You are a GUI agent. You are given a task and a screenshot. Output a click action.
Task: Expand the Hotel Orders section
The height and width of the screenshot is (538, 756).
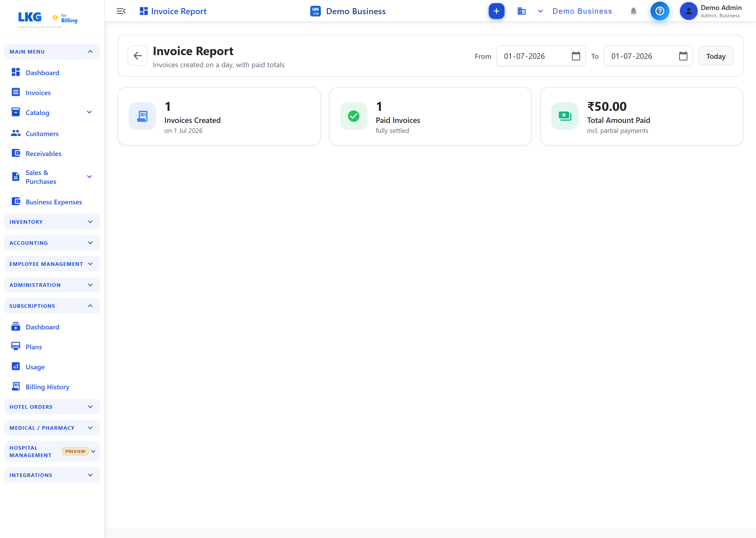[52, 406]
